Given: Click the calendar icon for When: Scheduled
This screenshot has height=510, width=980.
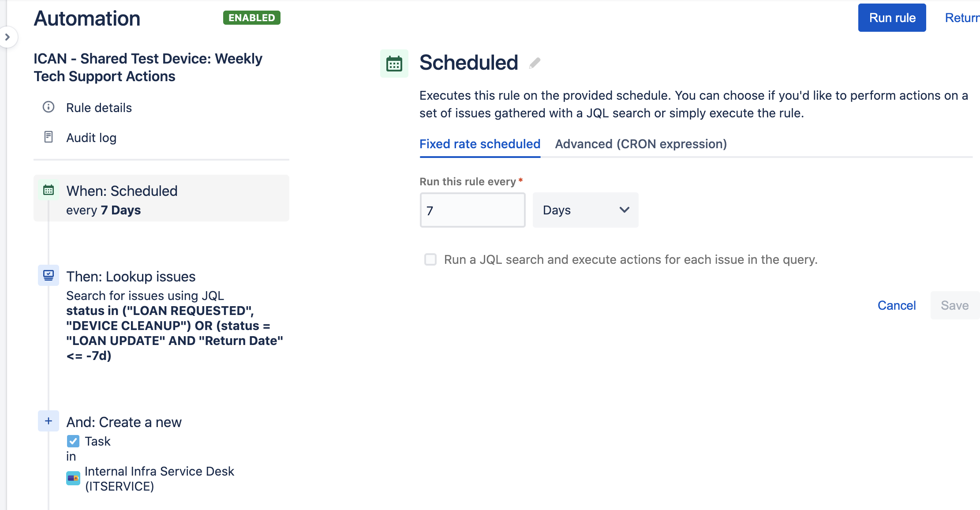Looking at the screenshot, I should (x=49, y=190).
